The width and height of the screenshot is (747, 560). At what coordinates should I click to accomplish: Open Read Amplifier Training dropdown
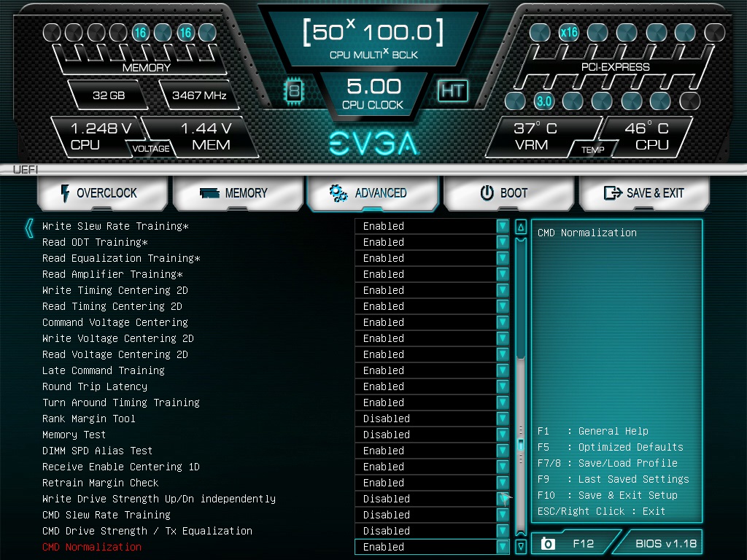point(502,274)
